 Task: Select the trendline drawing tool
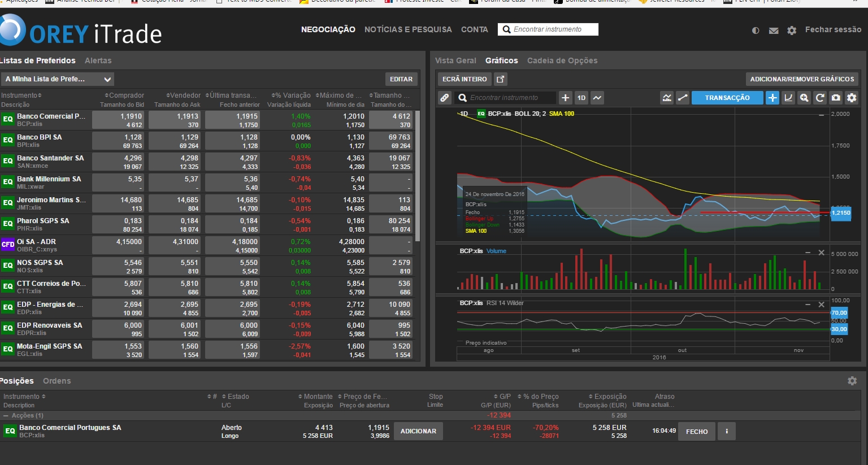coord(683,98)
